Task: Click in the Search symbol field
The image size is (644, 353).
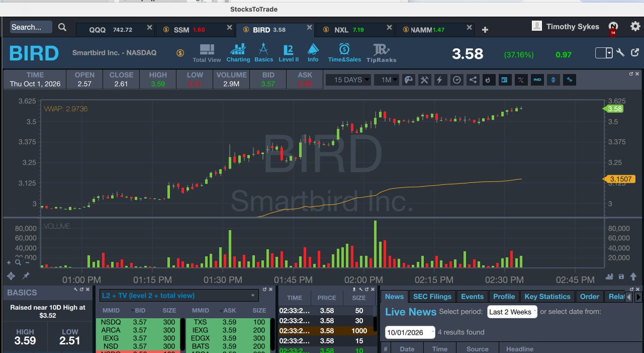Action: coord(31,27)
